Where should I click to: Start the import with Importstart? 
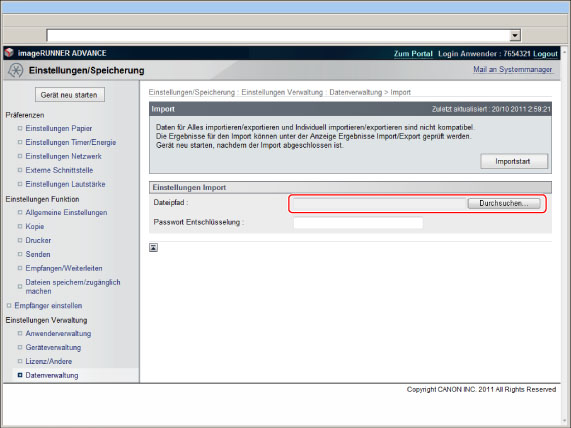click(x=514, y=161)
